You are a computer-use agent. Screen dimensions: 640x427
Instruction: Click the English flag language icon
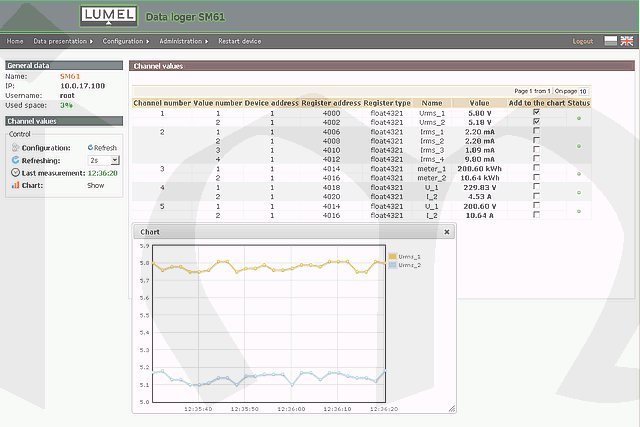pos(627,41)
